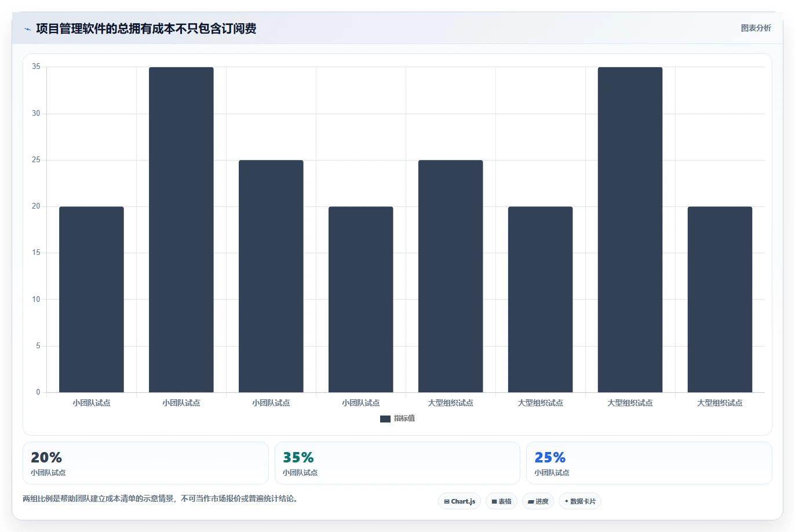The image size is (795, 532).
Task: Open the 20% 小团队试点 stat card
Action: (x=145, y=463)
